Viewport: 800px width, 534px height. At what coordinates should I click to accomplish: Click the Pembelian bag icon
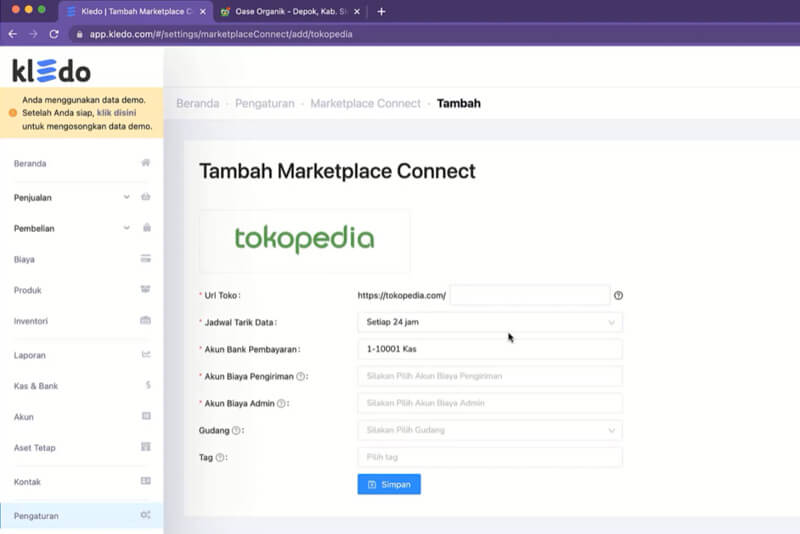click(146, 227)
